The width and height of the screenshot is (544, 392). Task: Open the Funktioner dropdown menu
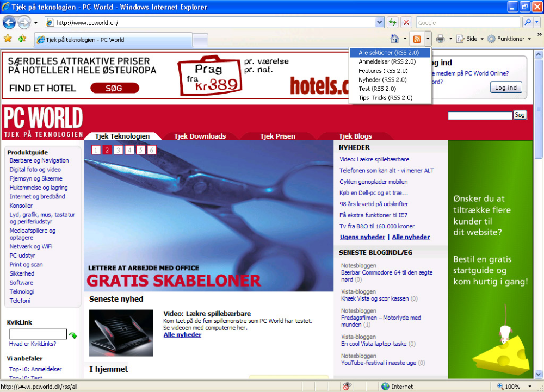point(509,39)
